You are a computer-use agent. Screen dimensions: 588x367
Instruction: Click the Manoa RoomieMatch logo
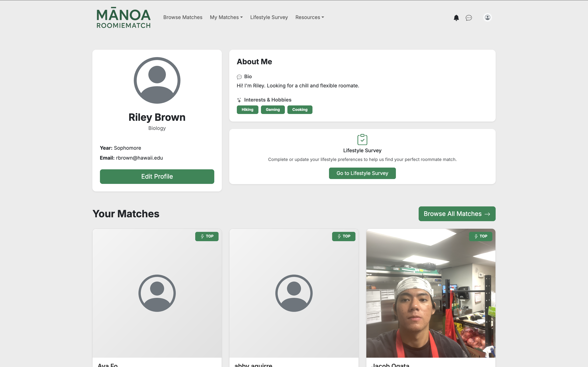pos(123,17)
